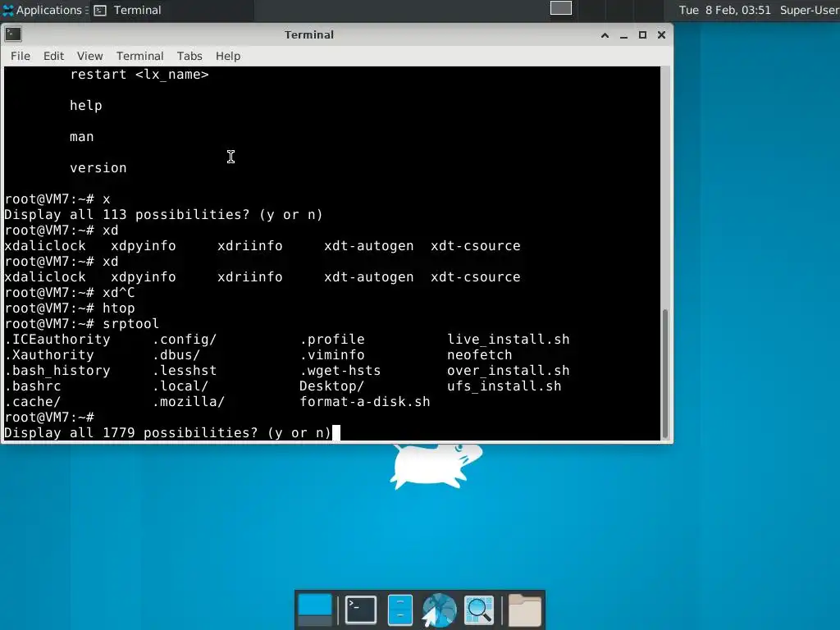Launch Terminal Emulator from the dock
Image resolution: width=840 pixels, height=630 pixels.
(x=361, y=609)
